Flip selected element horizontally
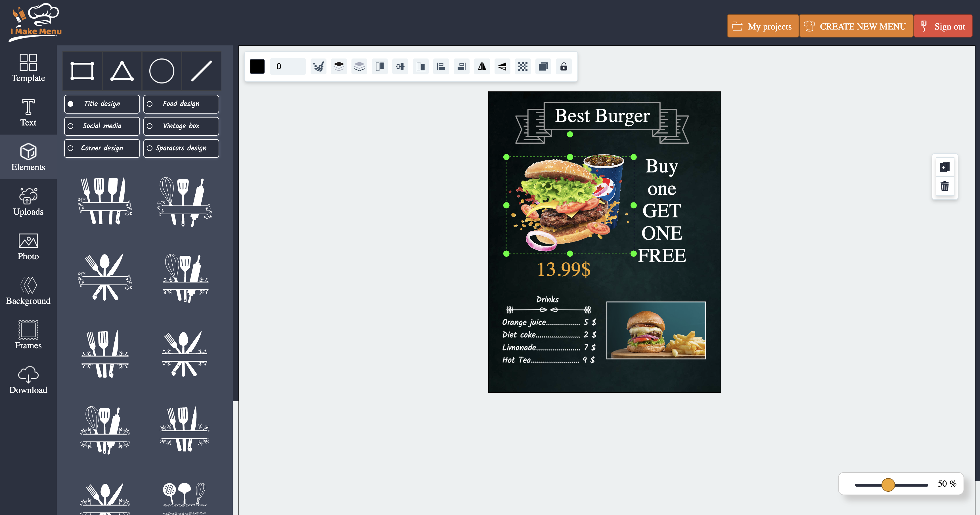Image resolution: width=980 pixels, height=515 pixels. coord(482,66)
